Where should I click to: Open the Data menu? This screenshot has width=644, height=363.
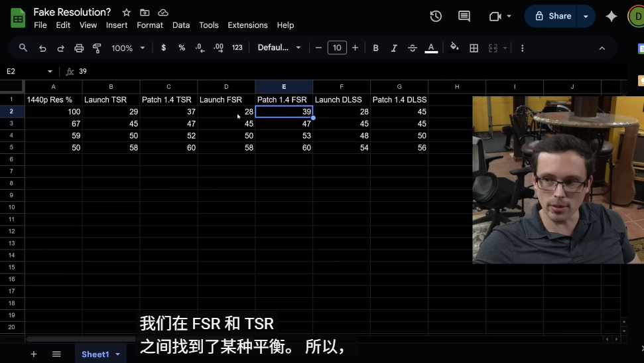click(181, 25)
